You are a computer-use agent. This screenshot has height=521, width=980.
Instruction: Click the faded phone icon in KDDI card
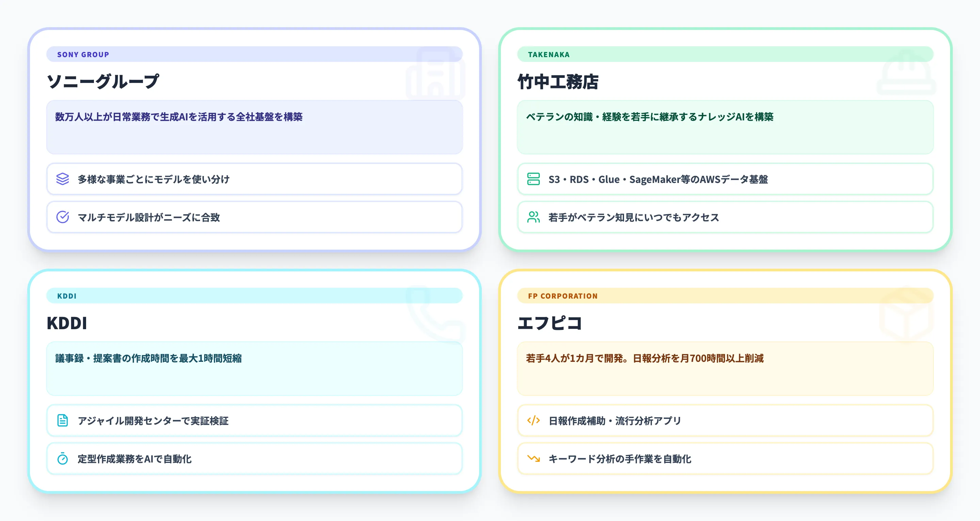(x=436, y=315)
